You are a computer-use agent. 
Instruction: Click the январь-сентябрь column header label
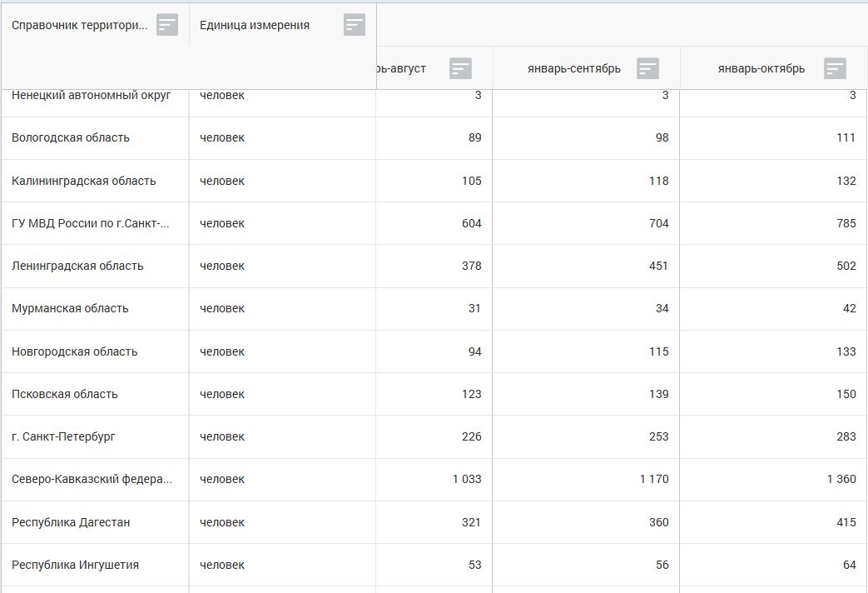(574, 68)
